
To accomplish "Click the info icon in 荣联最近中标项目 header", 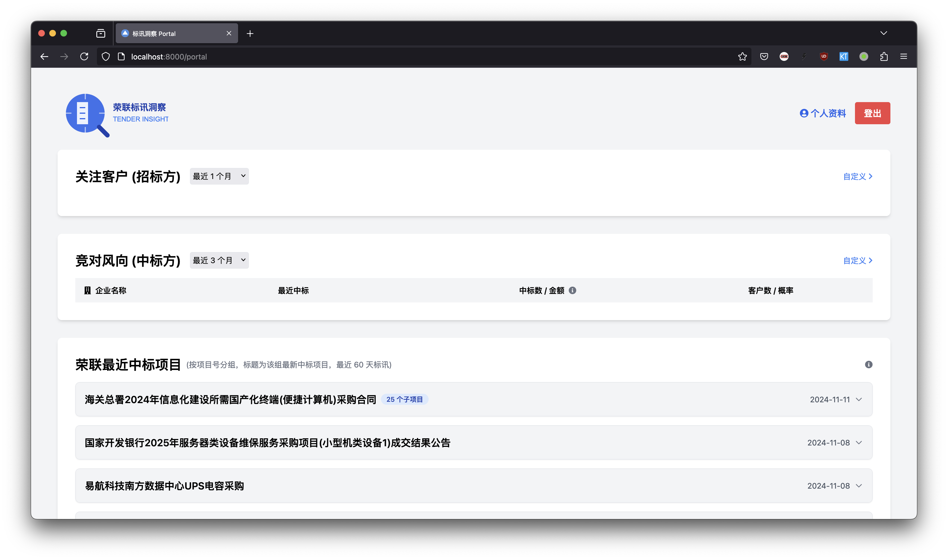I will click(x=868, y=365).
